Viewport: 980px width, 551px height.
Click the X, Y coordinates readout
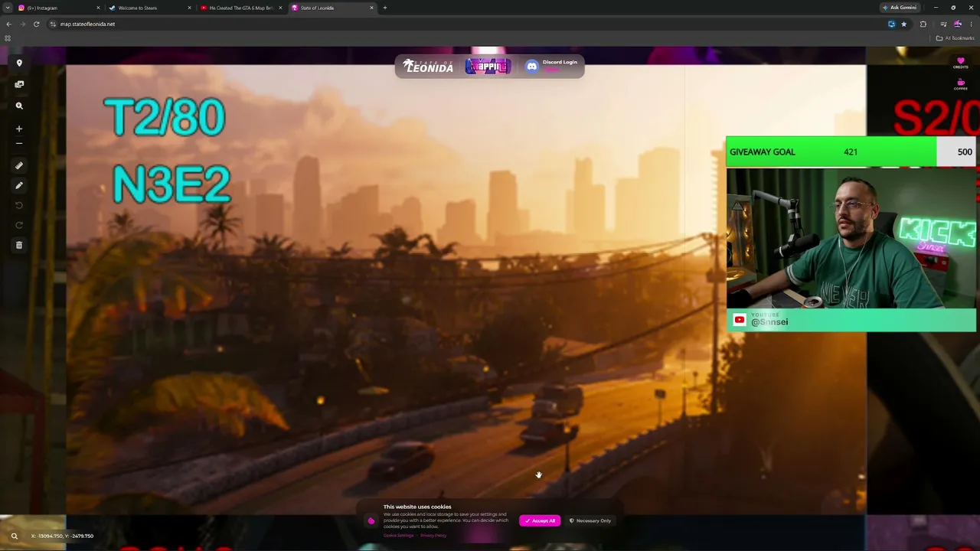[62, 536]
